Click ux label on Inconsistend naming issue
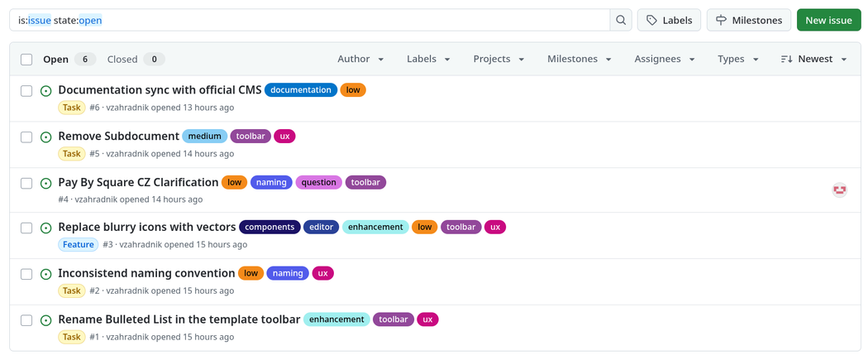Image resolution: width=868 pixels, height=360 pixels. tap(322, 273)
